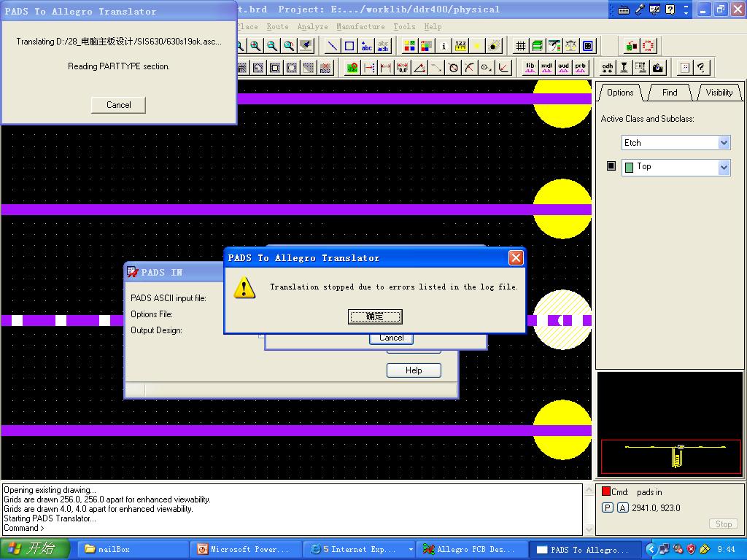Click the Zoom In magnifier icon
Screen dimensions: 747x560
pyautogui.click(x=256, y=46)
